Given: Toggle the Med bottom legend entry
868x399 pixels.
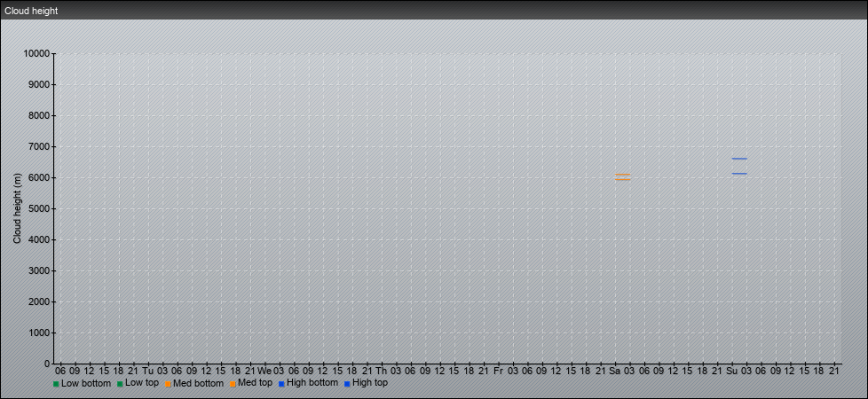Looking at the screenshot, I should click(193, 384).
